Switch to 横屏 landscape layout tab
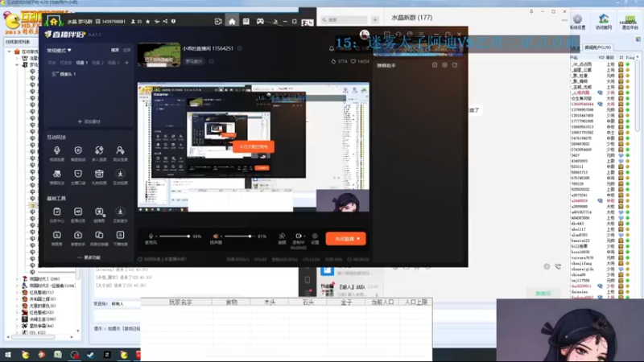 [115, 50]
